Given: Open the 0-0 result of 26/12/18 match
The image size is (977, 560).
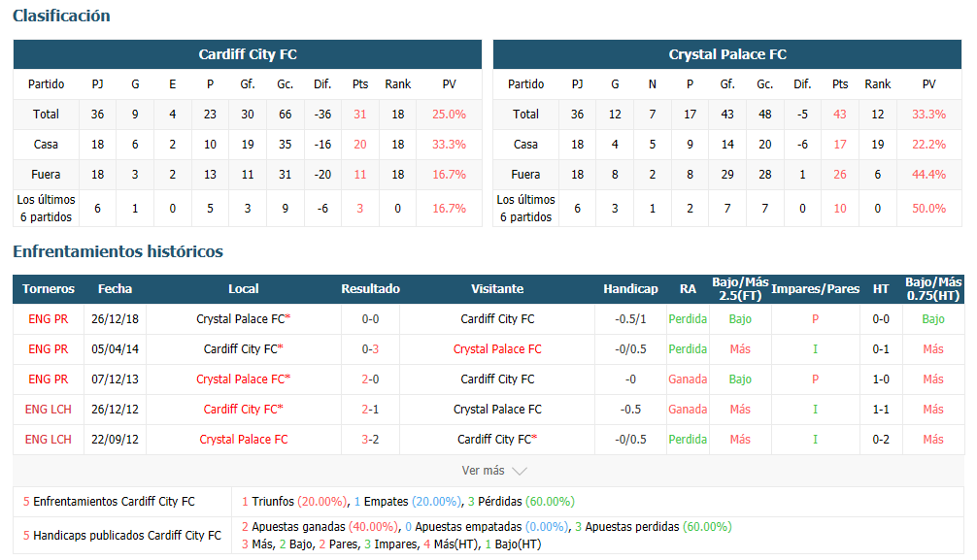Looking at the screenshot, I should click(370, 319).
